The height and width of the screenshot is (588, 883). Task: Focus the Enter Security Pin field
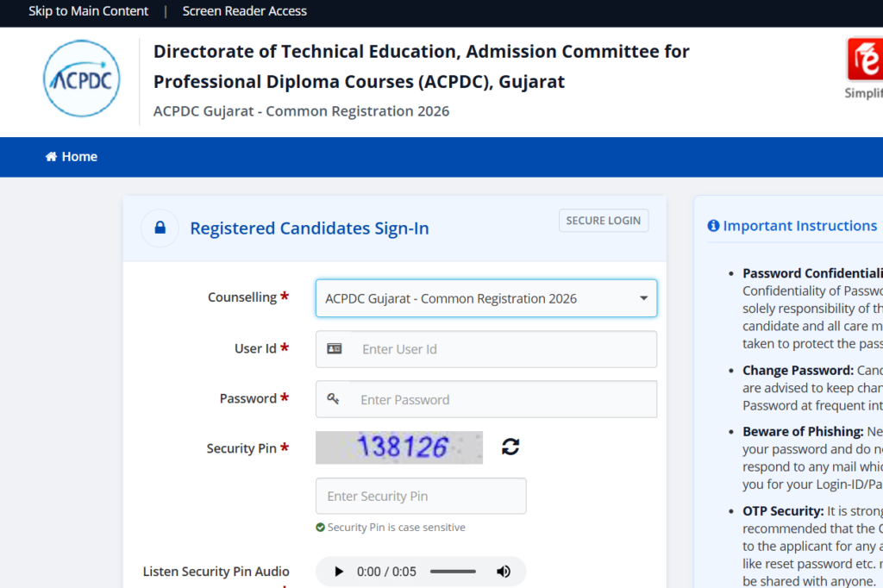tap(421, 497)
